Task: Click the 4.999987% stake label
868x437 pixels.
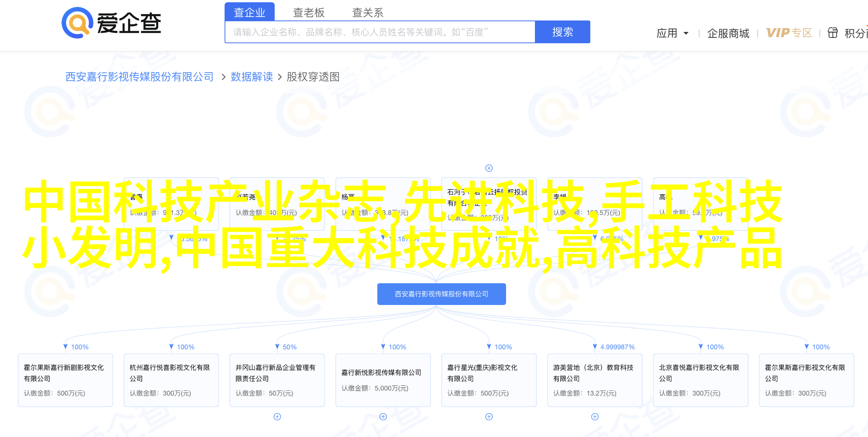Action: 617,347
